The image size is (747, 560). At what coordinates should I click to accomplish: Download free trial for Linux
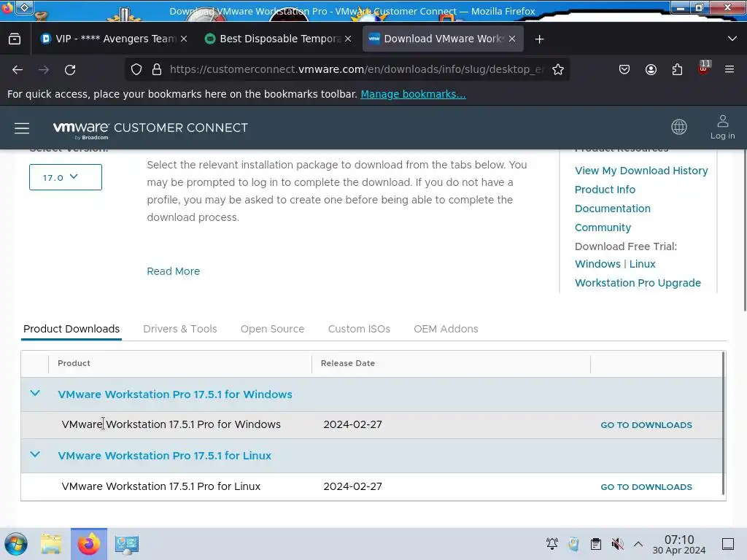(642, 264)
